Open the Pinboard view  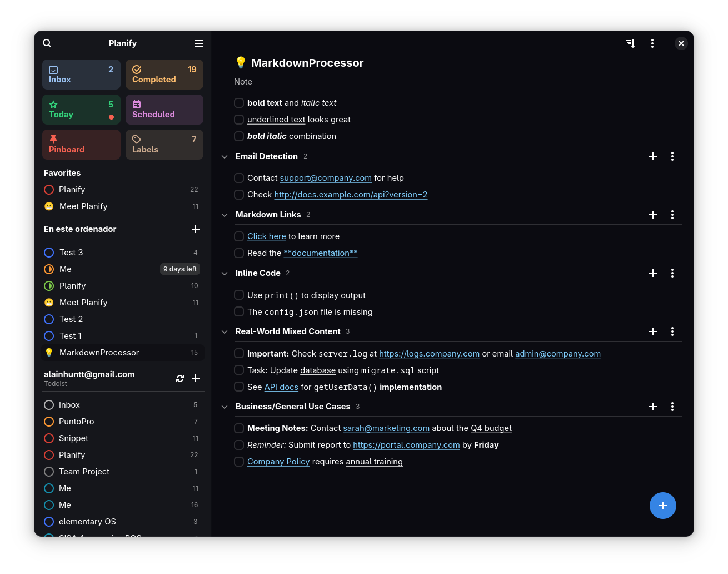pos(81,144)
